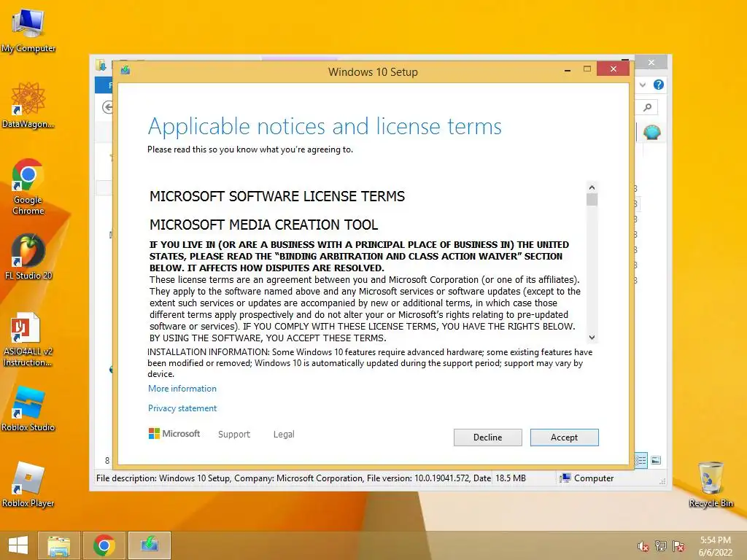Open File Explorer from the taskbar
This screenshot has width=747, height=560.
[x=59, y=545]
